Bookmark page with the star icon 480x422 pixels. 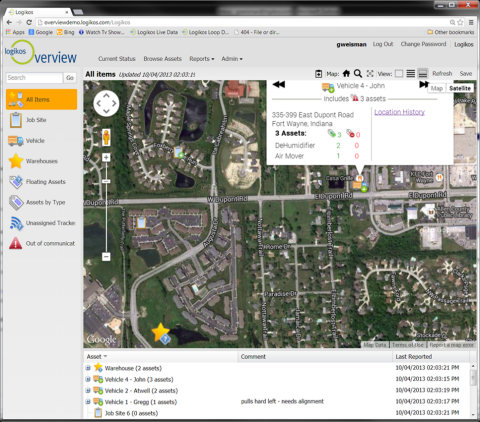coord(460,22)
